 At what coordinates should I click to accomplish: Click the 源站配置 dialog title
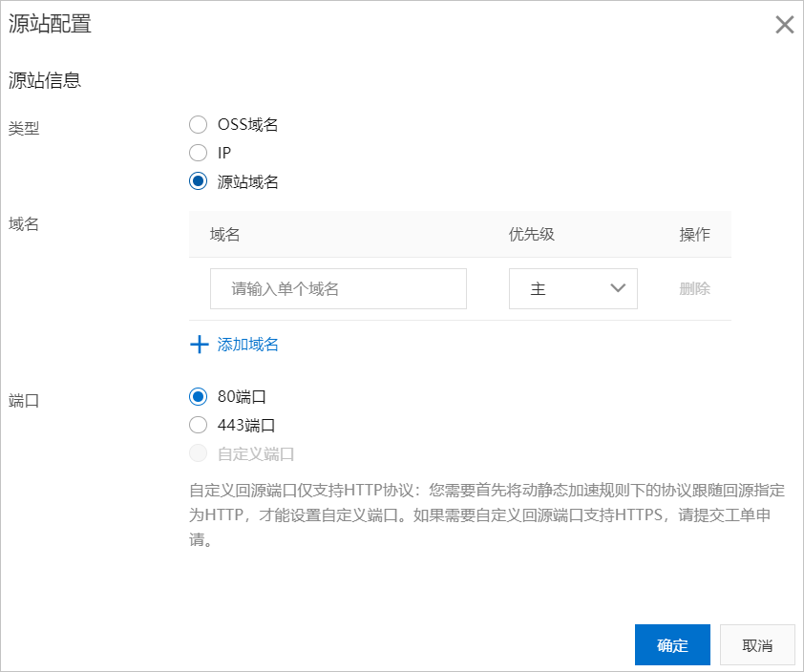[x=50, y=24]
